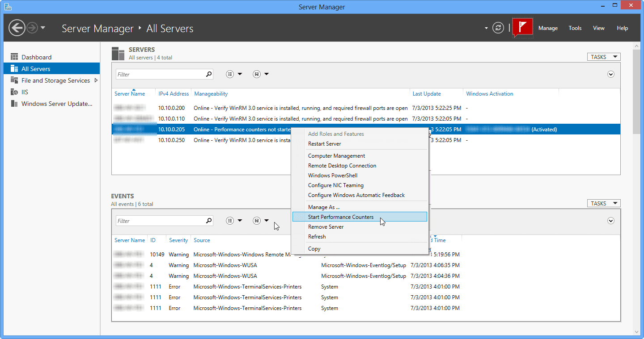The height and width of the screenshot is (339, 644).
Task: Sort servers by Last Update column
Action: coord(427,94)
